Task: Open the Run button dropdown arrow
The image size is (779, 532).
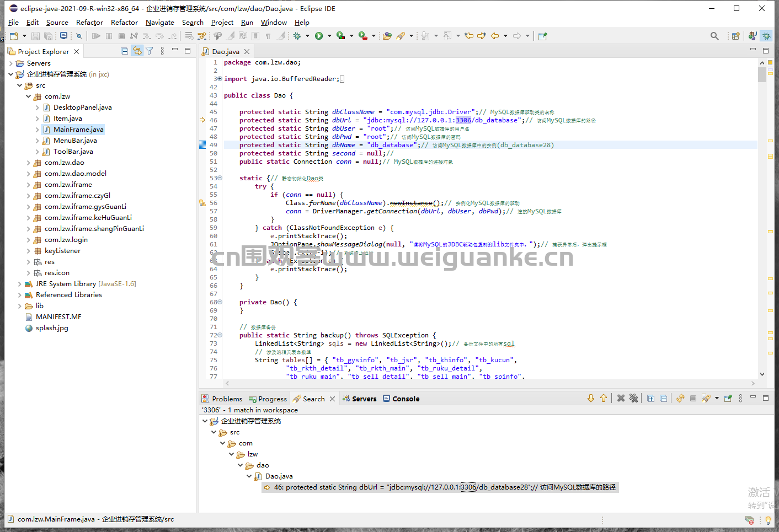Action: pyautogui.click(x=329, y=36)
